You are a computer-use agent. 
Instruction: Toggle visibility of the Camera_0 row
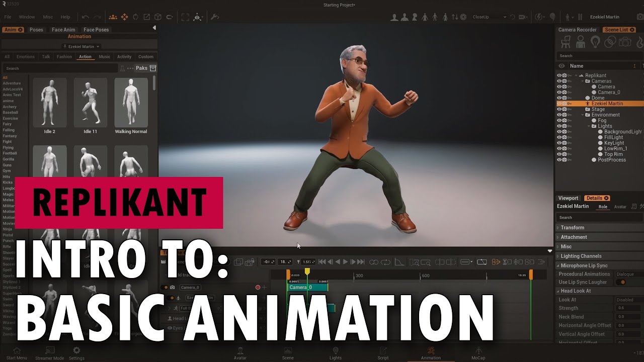point(559,93)
